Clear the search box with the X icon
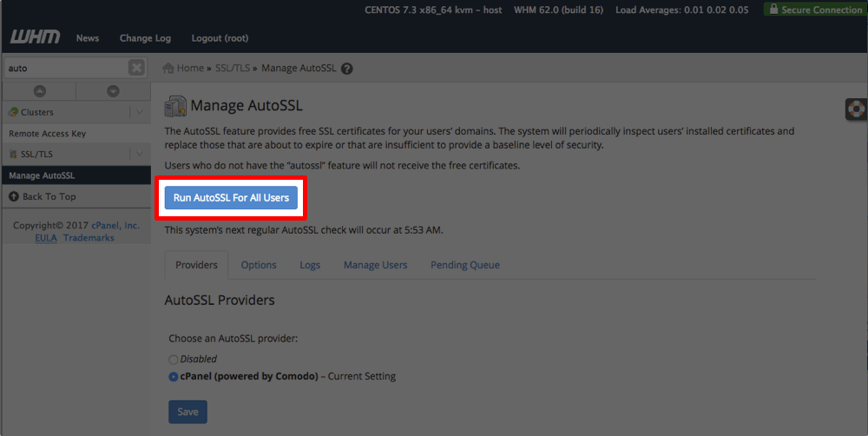 pyautogui.click(x=136, y=68)
